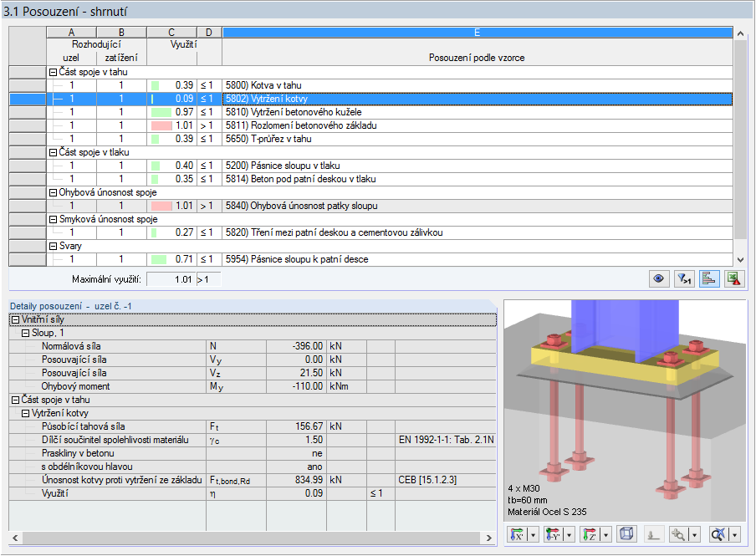Show view in X direction
Image resolution: width=756 pixels, height=556 pixels.
pyautogui.click(x=517, y=534)
